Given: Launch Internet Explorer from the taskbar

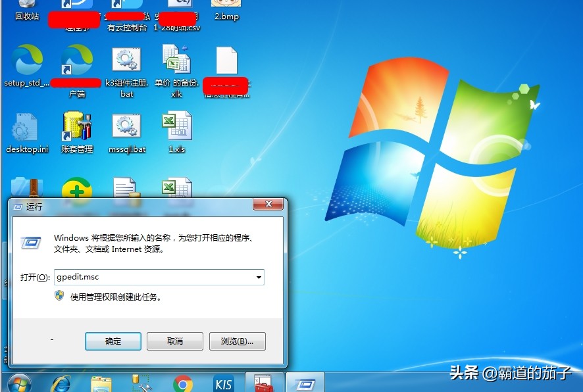Looking at the screenshot, I should point(61,382).
